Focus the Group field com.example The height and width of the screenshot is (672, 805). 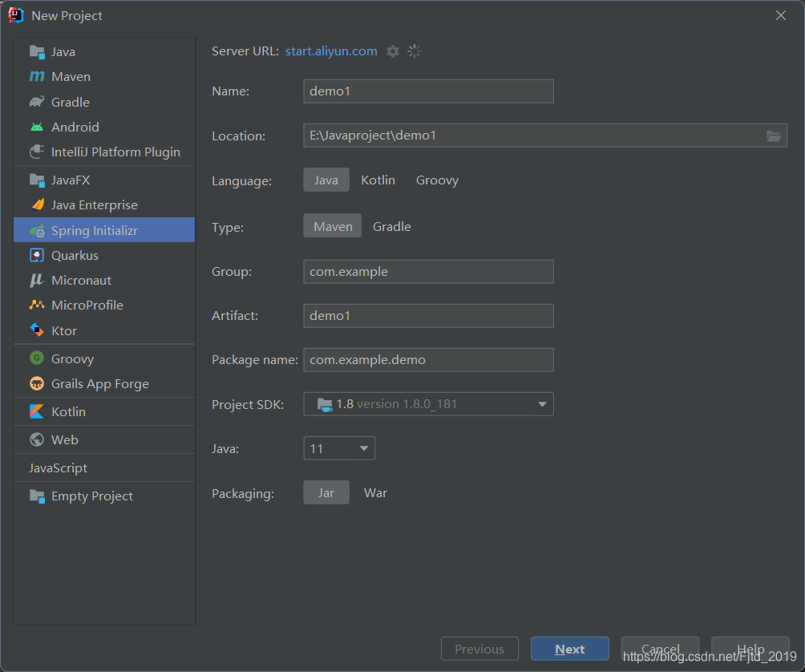[429, 272]
